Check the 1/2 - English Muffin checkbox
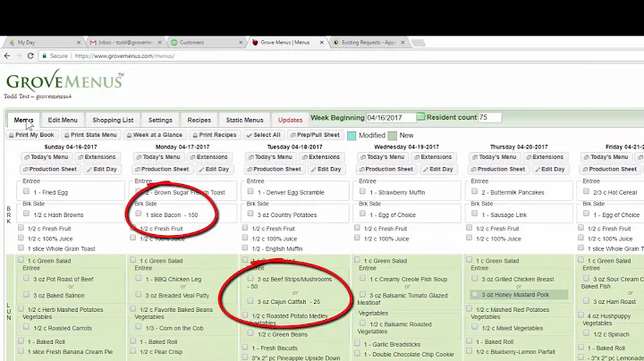This screenshot has height=361, width=644. tap(245, 248)
